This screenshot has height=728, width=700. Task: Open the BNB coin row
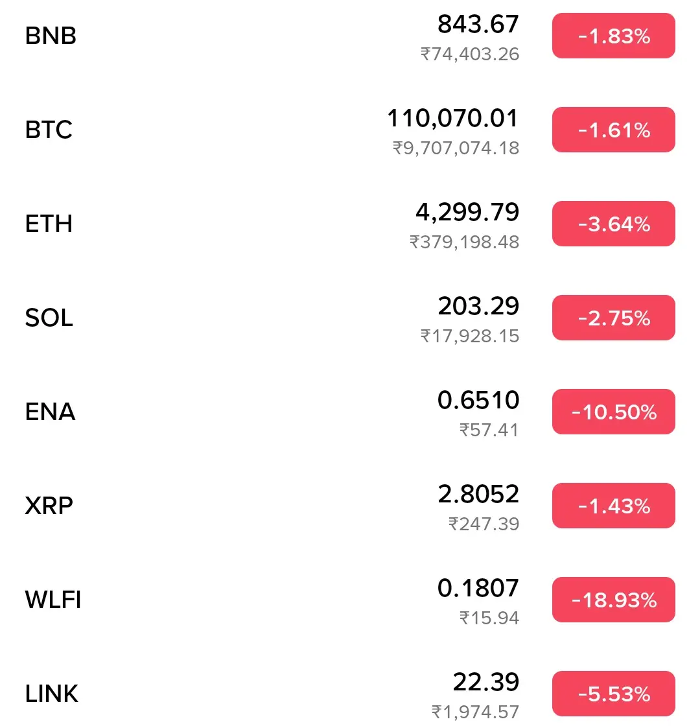coord(350,36)
